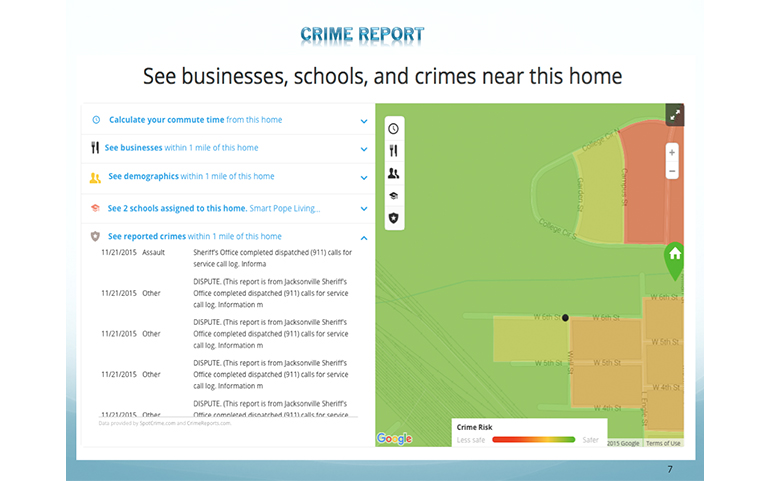Click the green home marker on map
Image resolution: width=770 pixels, height=481 pixels.
pyautogui.click(x=675, y=256)
